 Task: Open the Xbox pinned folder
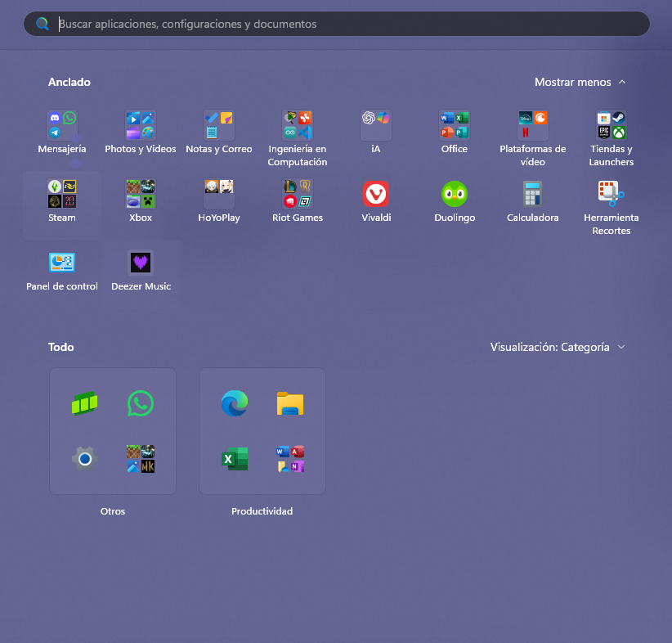coord(141,194)
